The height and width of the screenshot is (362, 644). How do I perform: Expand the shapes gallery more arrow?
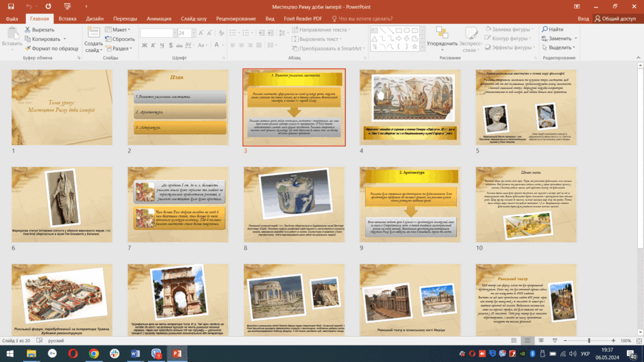[423, 47]
